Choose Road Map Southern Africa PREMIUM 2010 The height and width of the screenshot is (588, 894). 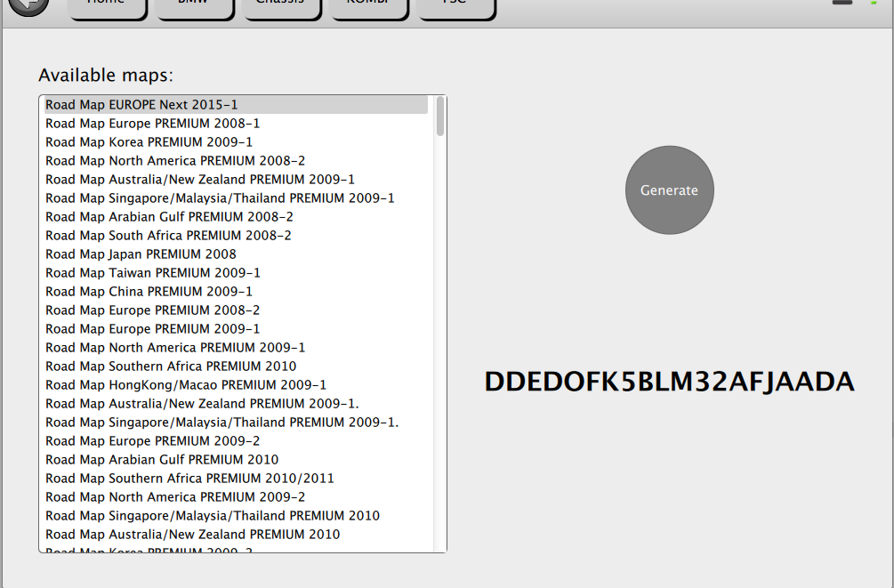pyautogui.click(x=236, y=366)
